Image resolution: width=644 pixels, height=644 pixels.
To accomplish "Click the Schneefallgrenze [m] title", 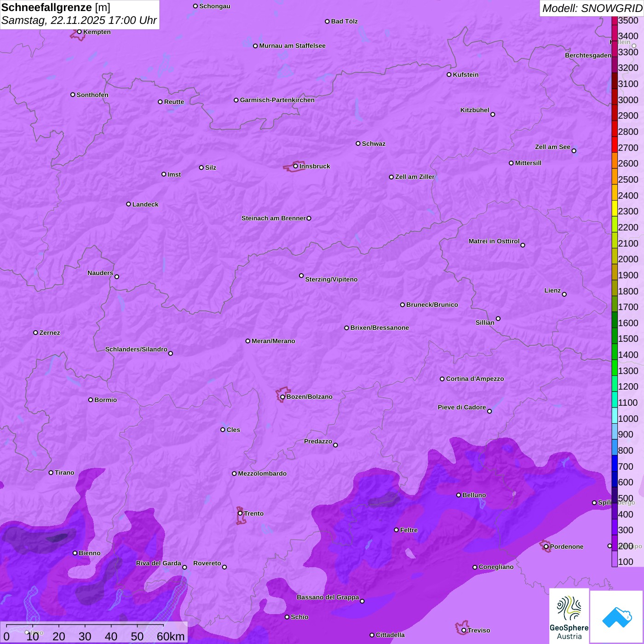I will pos(56,7).
